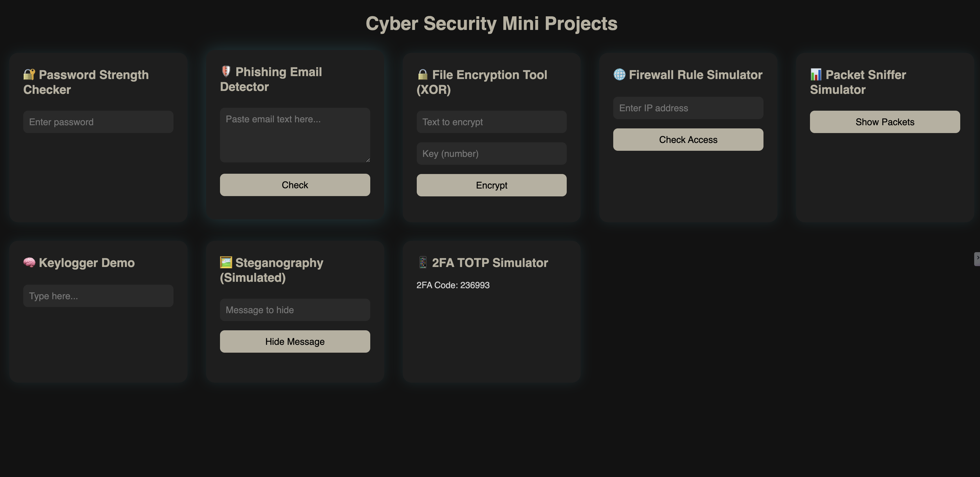Click the brain icon beside Keylogger Demo

tap(29, 262)
